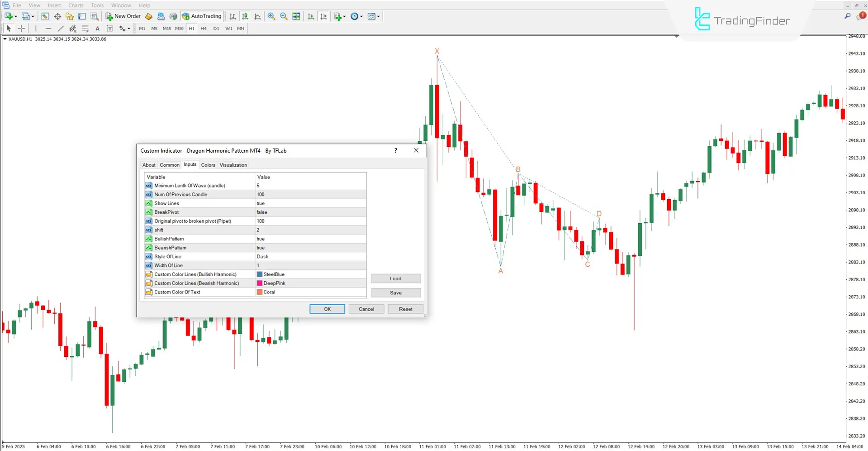The height and width of the screenshot is (451, 868).
Task: Open the chart Templates dropdown
Action: point(379,16)
